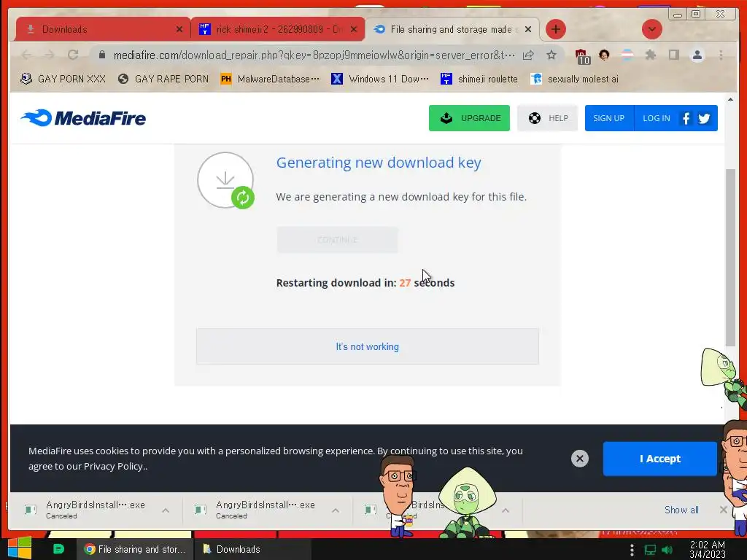Close the downloads shelf bar
The image size is (747, 560).
click(723, 510)
